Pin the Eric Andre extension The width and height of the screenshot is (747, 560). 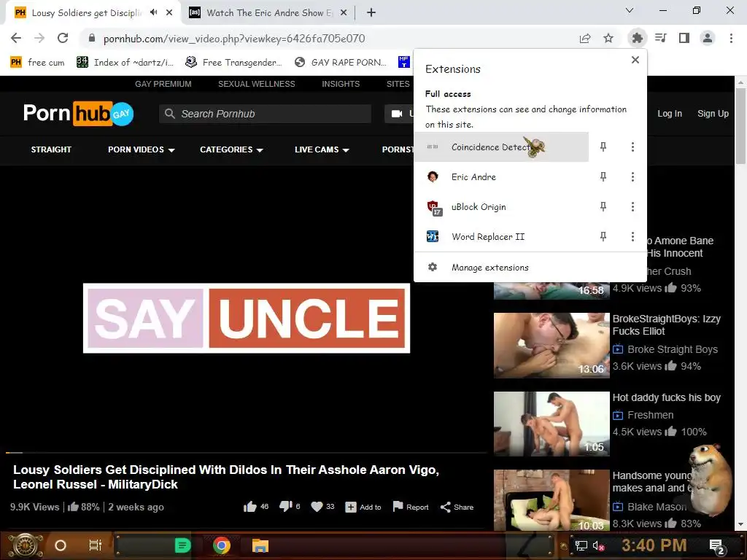pos(603,177)
